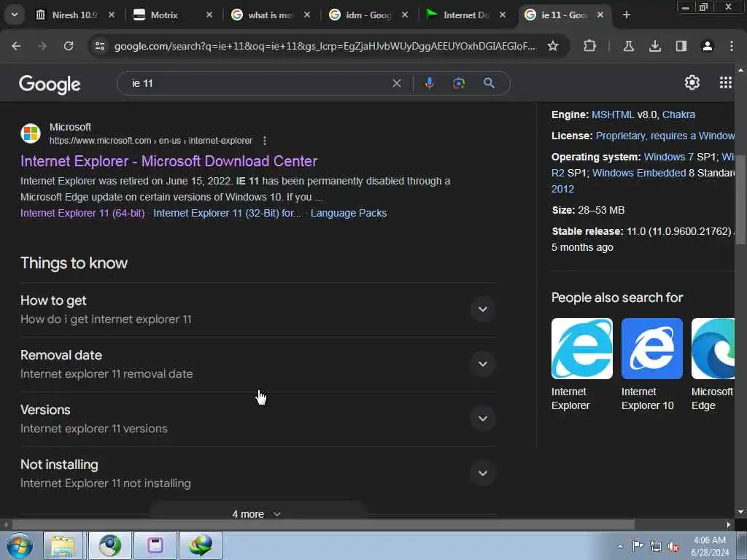Open the Windows 7 link
747x560 pixels.
(669, 157)
